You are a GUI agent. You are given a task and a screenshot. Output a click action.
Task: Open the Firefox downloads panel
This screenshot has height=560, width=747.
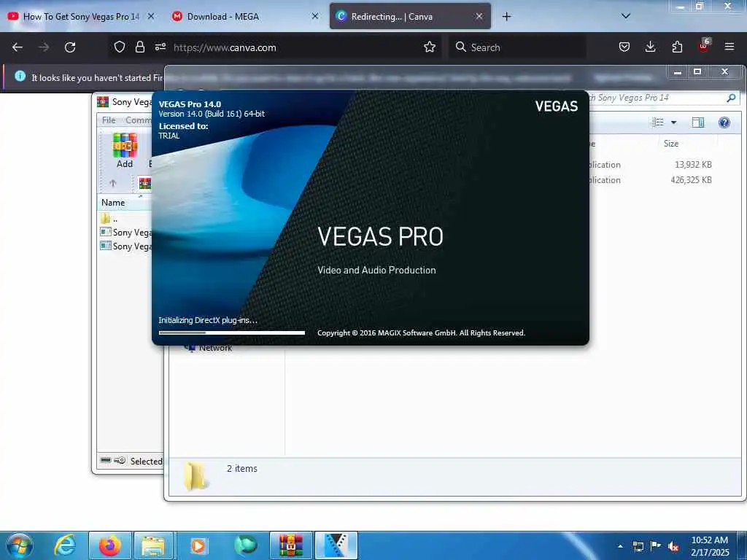pyautogui.click(x=650, y=47)
